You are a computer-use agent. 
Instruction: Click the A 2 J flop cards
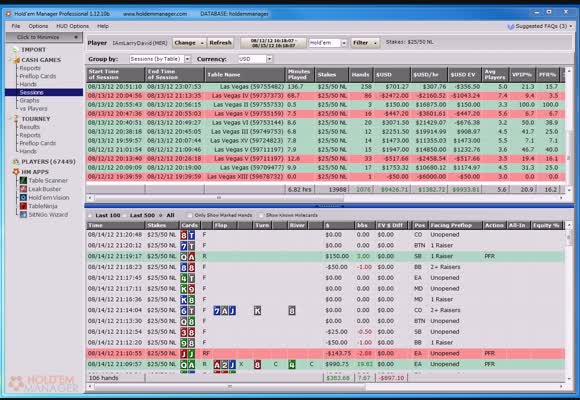(225, 365)
